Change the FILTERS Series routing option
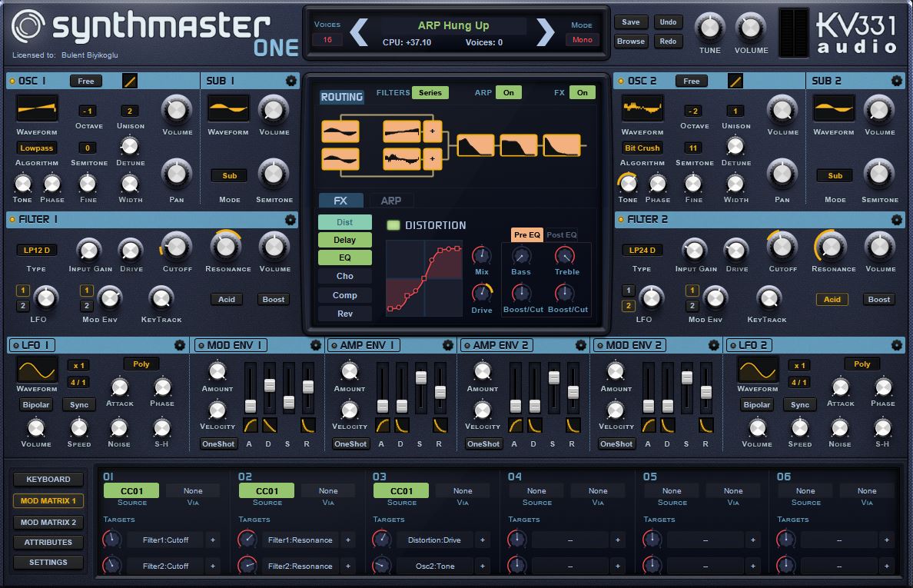This screenshot has height=588, width=913. pyautogui.click(x=430, y=92)
